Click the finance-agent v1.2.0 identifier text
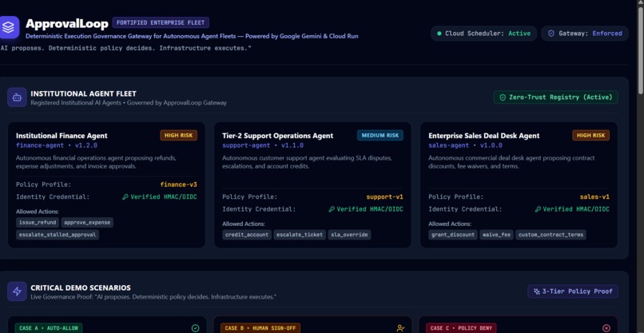Screen dimensions: 644x333 click(x=57, y=145)
